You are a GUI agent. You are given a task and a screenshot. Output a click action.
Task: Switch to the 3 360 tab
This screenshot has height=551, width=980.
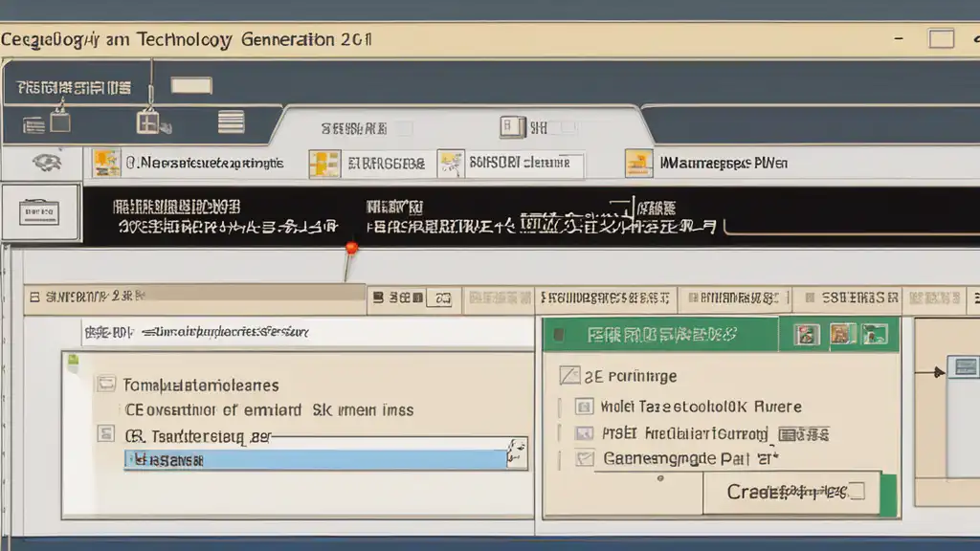[397, 298]
